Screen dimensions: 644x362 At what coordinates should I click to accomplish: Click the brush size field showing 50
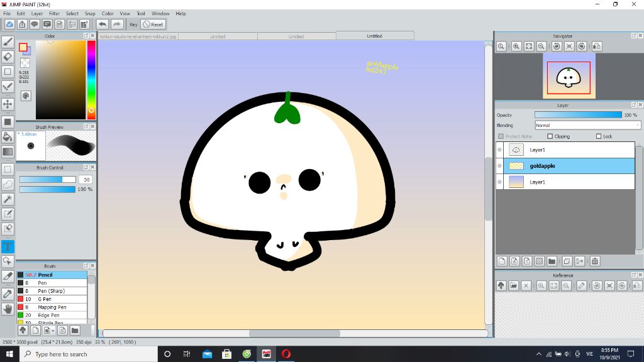[x=86, y=179]
